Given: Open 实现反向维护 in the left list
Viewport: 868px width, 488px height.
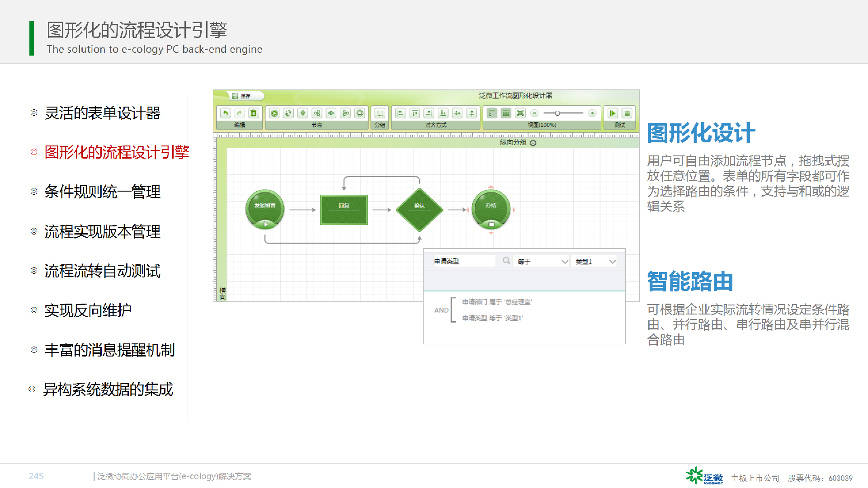Looking at the screenshot, I should click(x=88, y=310).
